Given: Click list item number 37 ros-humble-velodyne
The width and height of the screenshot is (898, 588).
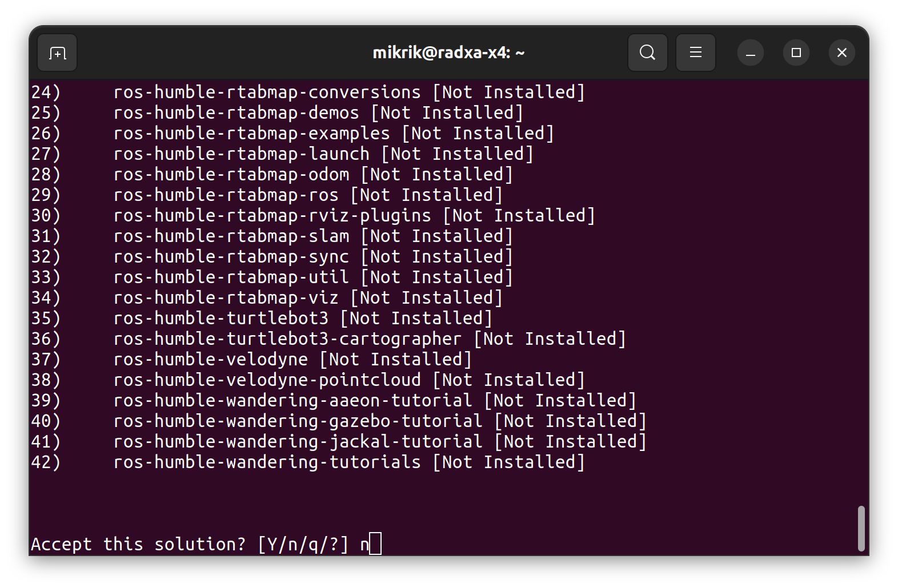Looking at the screenshot, I should click(x=210, y=360).
